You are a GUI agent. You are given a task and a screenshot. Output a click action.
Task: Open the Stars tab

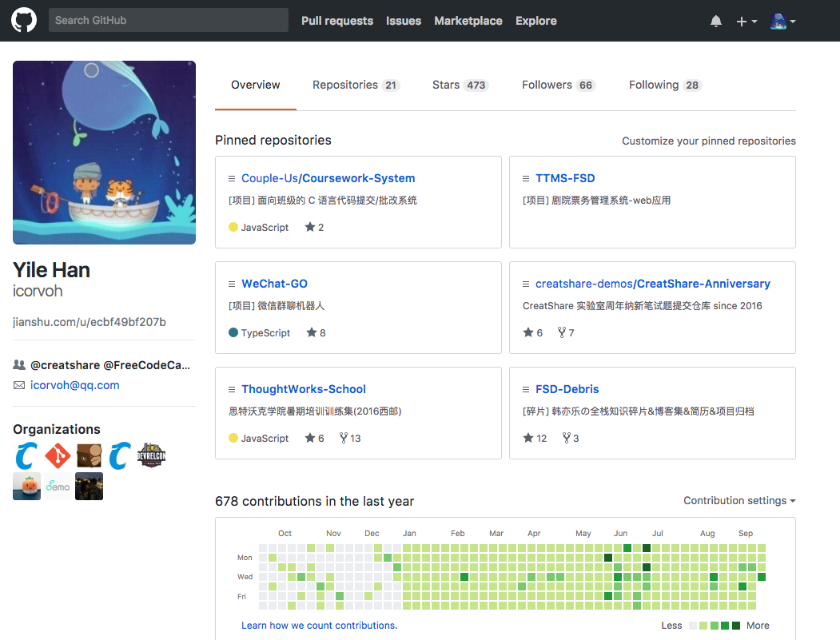pos(460,85)
